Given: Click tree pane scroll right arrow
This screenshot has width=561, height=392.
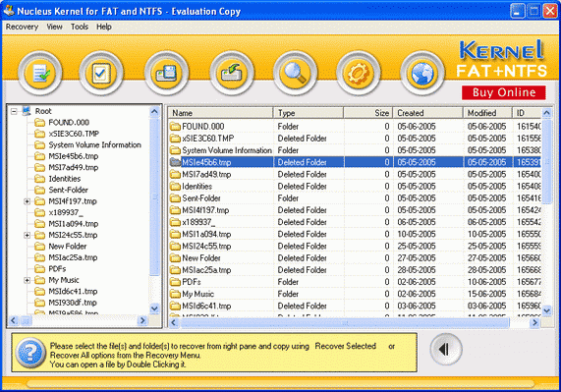Looking at the screenshot, I should (142, 320).
